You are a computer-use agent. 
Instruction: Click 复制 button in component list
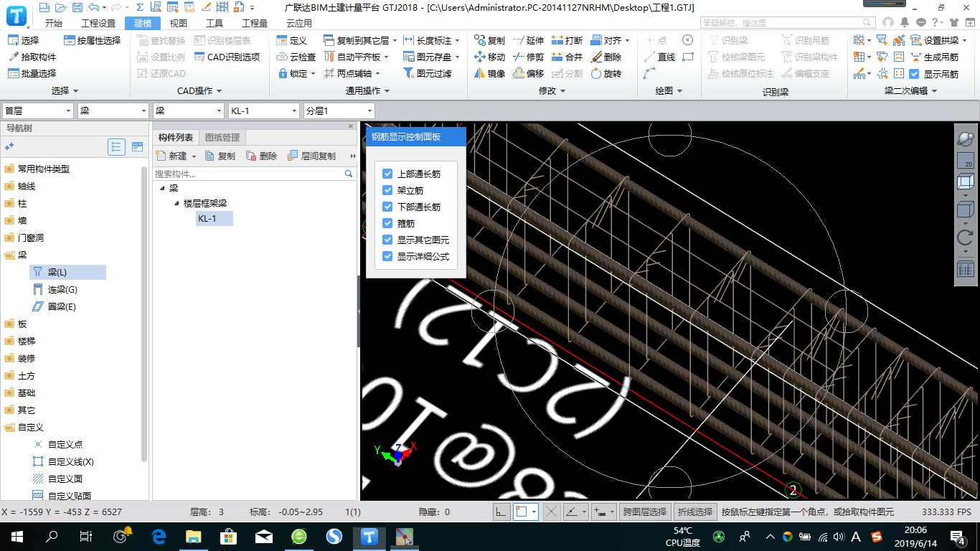[220, 156]
